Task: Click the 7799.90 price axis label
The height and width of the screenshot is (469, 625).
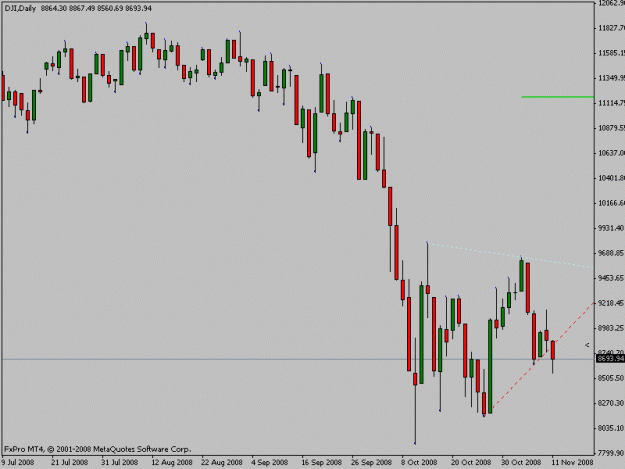Action: (x=611, y=453)
